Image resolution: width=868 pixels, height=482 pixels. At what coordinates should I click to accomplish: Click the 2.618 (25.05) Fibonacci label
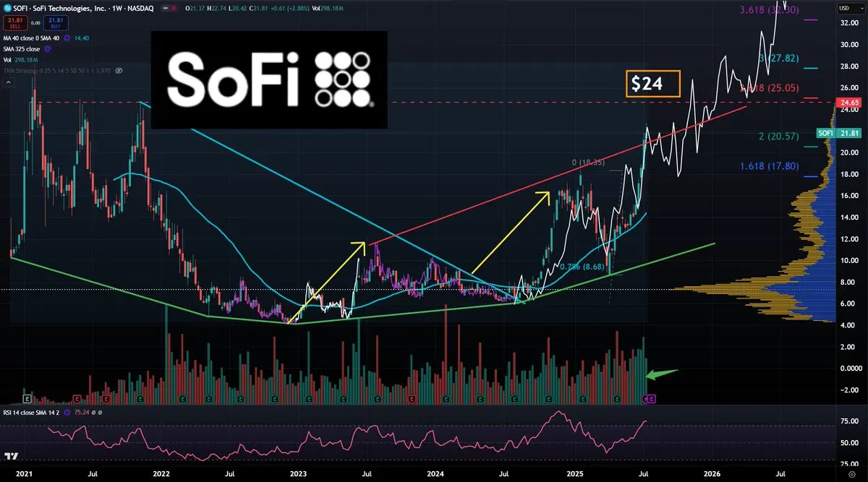(769, 87)
